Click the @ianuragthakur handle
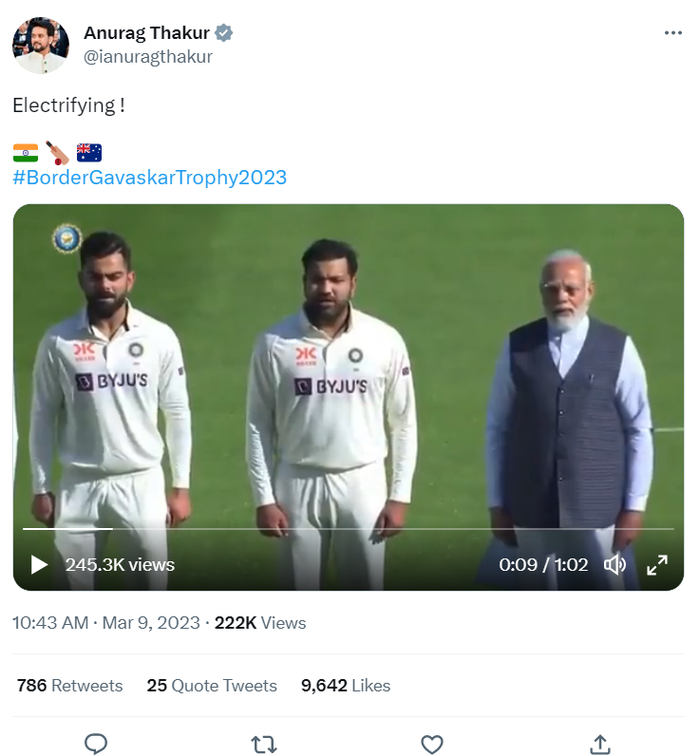The image size is (700, 756). 148,57
